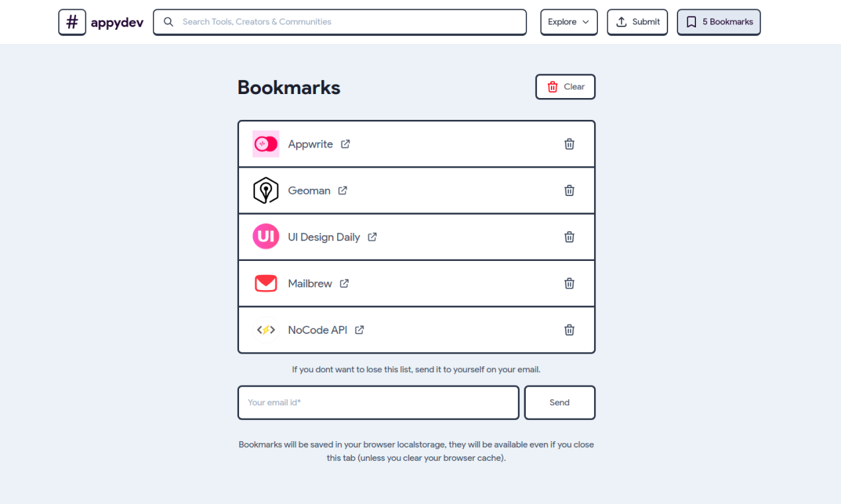Click the Send button
The height and width of the screenshot is (504, 841).
click(x=559, y=402)
